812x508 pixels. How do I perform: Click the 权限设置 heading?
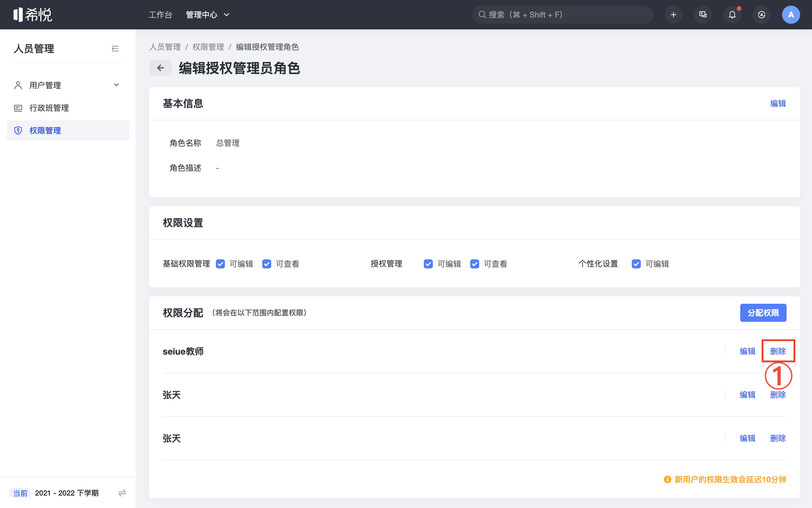(183, 223)
